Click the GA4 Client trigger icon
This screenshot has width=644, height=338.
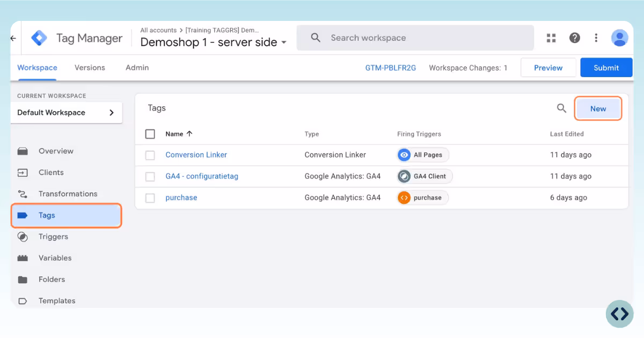click(x=404, y=177)
